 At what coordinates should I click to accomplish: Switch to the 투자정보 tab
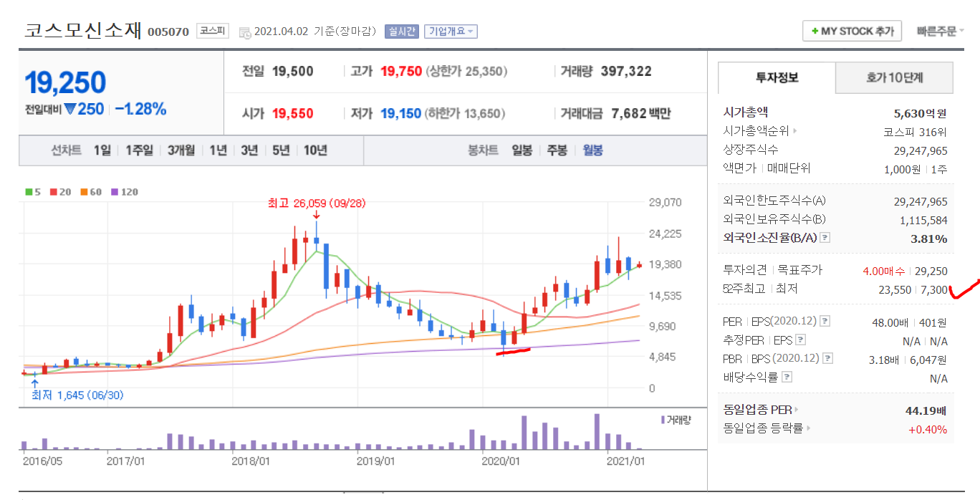(777, 78)
